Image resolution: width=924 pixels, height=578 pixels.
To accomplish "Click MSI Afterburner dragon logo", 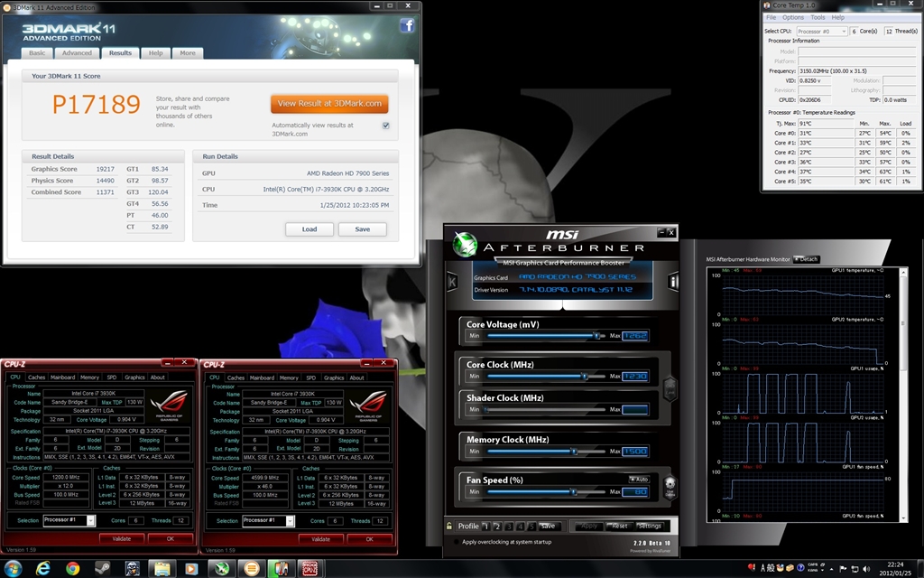I will 465,244.
